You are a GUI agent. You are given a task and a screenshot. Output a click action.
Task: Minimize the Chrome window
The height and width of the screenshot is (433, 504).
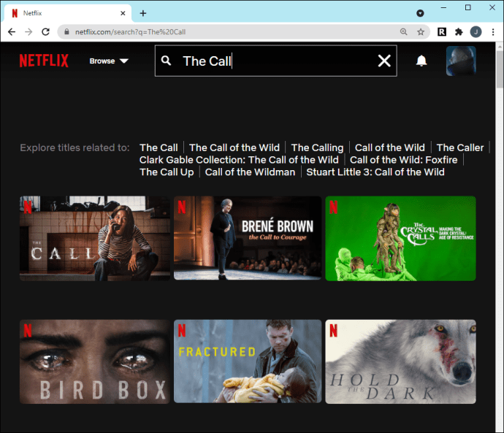(x=443, y=7)
